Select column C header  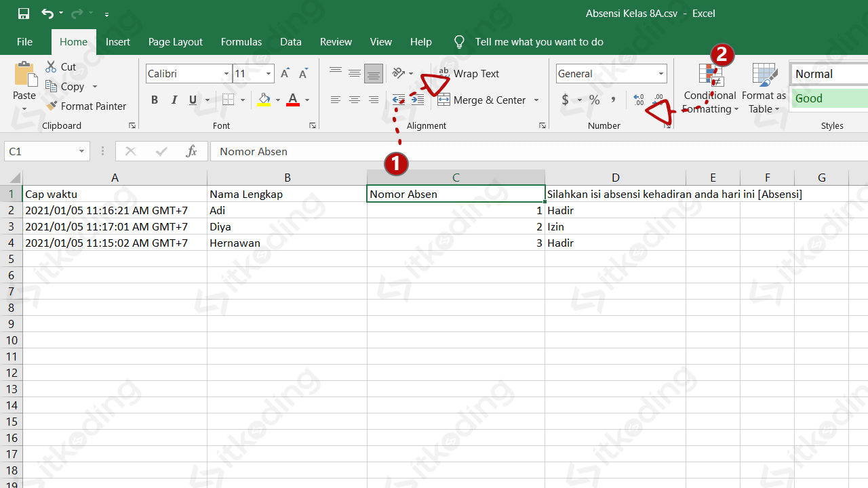click(x=456, y=178)
